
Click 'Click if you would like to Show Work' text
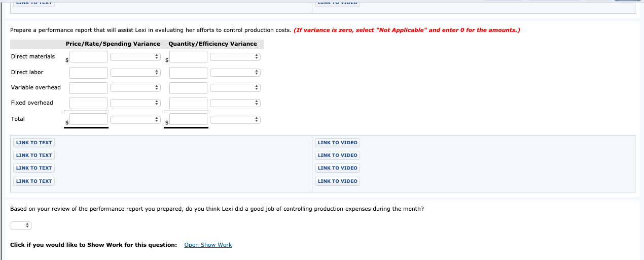click(x=93, y=245)
